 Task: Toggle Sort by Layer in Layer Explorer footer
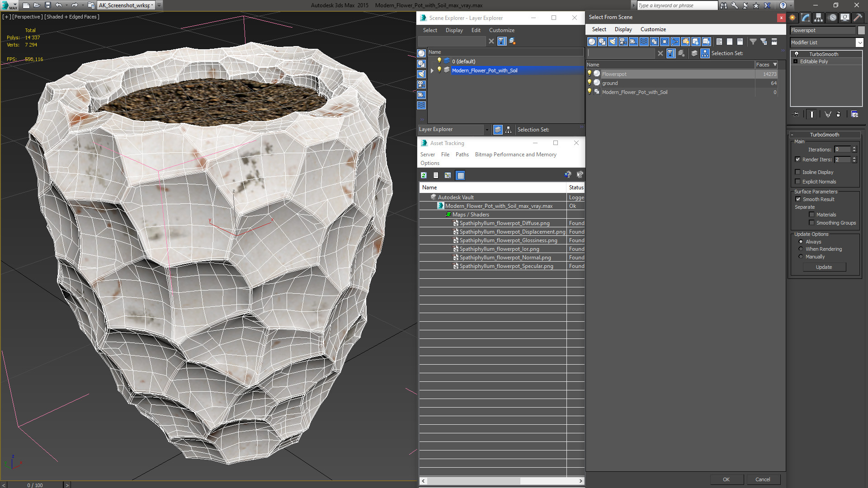498,130
